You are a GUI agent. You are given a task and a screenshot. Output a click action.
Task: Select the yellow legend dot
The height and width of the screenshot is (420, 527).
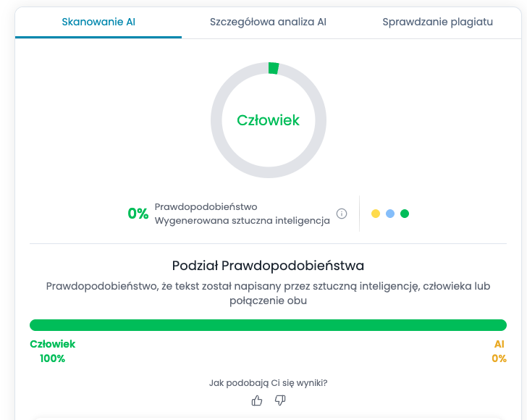[376, 214]
